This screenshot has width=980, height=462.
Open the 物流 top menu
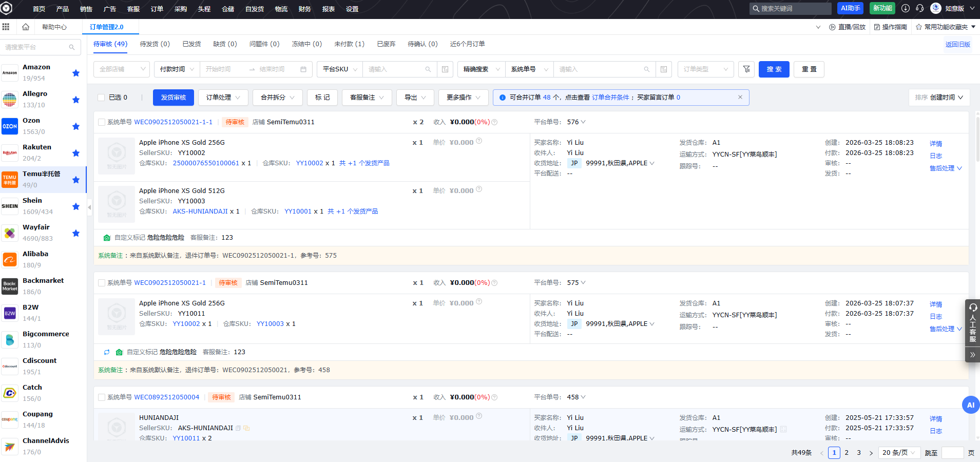coord(281,9)
